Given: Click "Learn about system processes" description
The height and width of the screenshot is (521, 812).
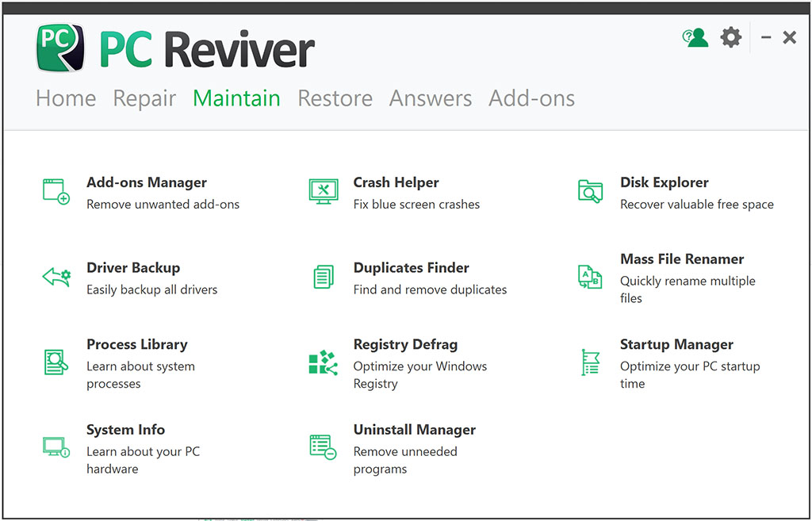Looking at the screenshot, I should pos(141,375).
